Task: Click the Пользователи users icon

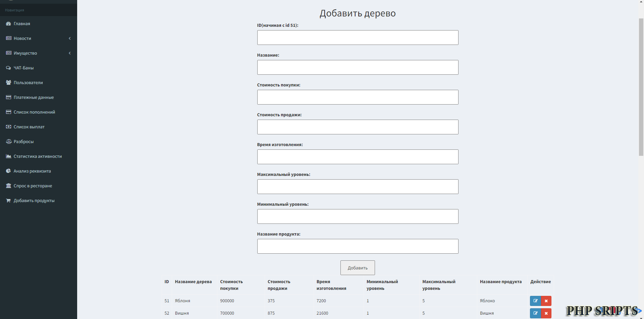Action: tap(8, 83)
